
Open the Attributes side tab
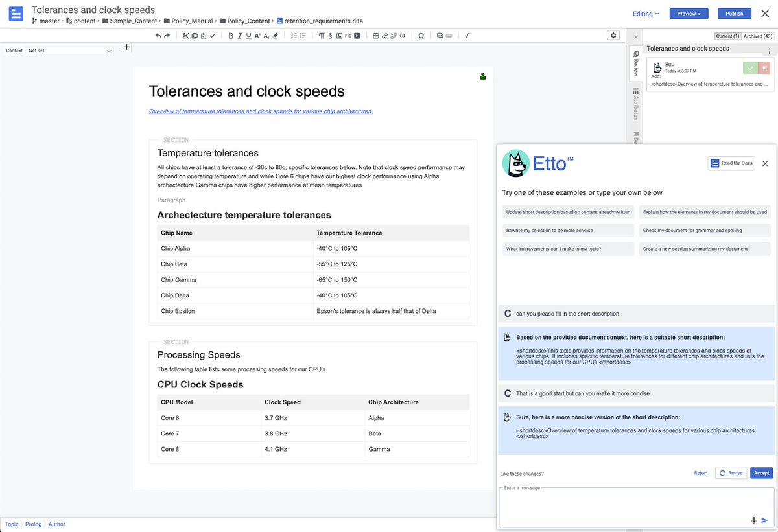click(x=636, y=104)
